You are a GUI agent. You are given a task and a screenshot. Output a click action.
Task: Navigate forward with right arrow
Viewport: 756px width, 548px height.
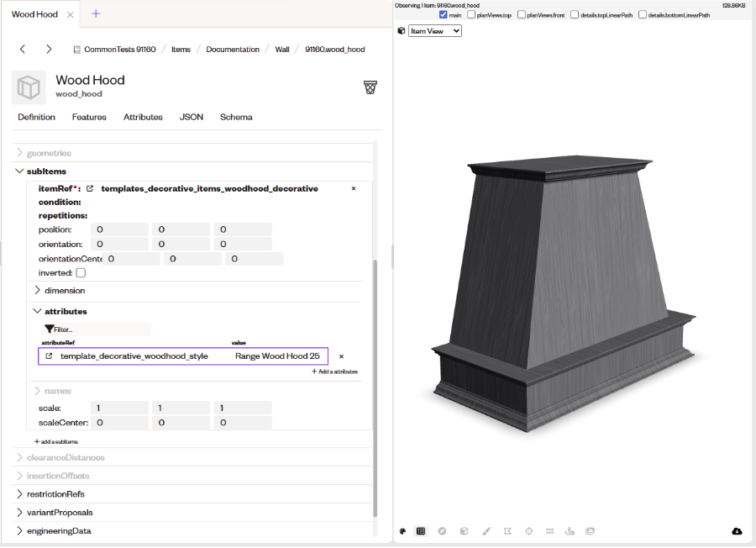(49, 50)
